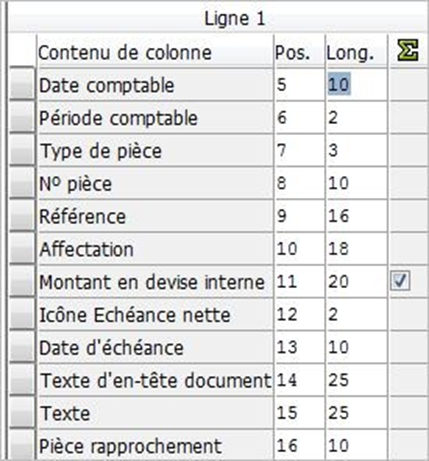Select row button for Période comptable

pos(22,117)
